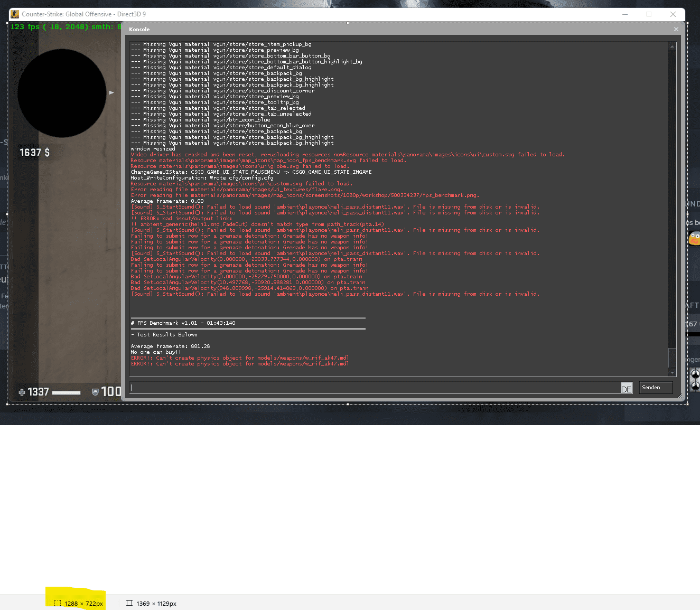Click the globe.svg failed to load line
Image resolution: width=700 pixels, height=611 pixels.
(x=240, y=166)
